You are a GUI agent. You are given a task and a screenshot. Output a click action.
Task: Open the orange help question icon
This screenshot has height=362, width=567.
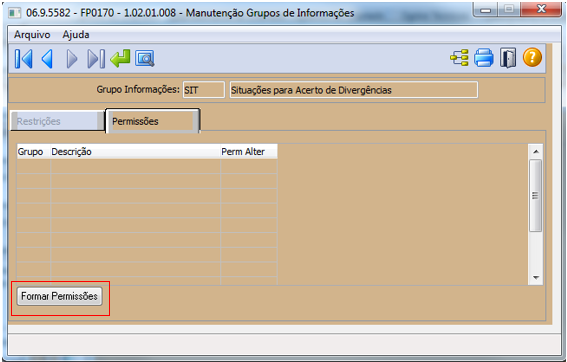coord(532,58)
